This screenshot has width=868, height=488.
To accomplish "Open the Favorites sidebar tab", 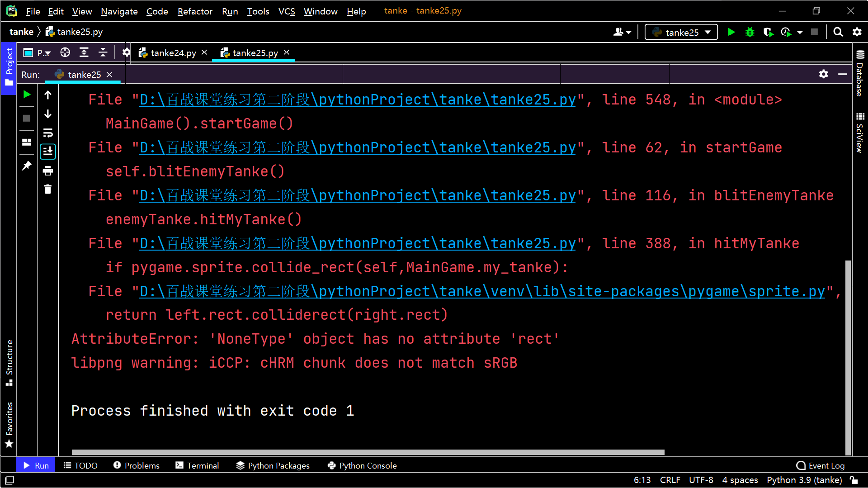I will click(x=9, y=424).
